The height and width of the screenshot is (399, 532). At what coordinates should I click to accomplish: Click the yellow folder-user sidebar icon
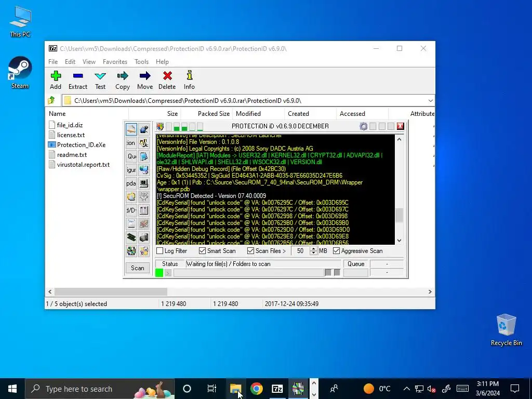pos(131,197)
